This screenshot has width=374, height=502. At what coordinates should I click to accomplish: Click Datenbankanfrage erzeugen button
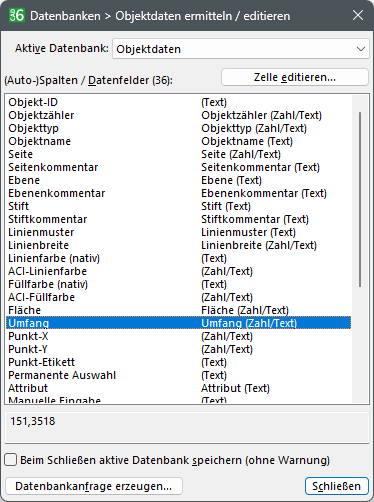coord(94,486)
